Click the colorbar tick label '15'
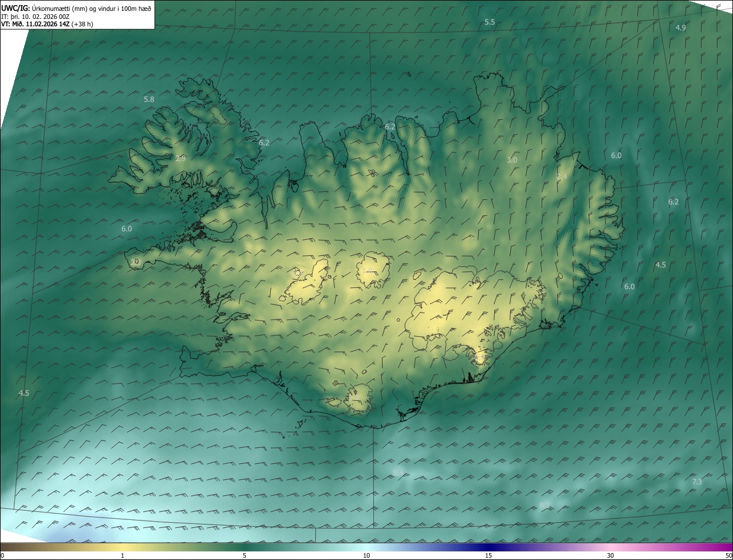This screenshot has height=560, width=733. (488, 555)
